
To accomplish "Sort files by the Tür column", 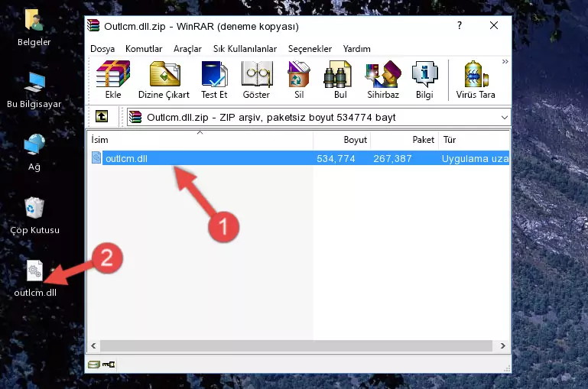I will click(474, 140).
